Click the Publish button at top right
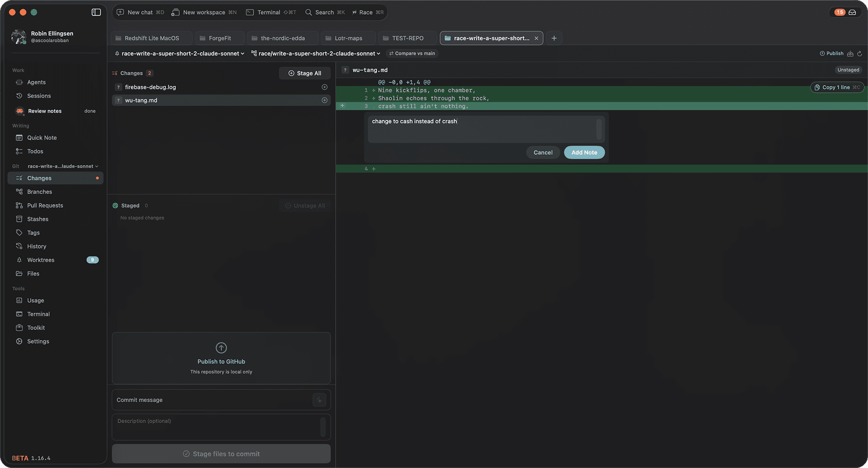This screenshot has width=868, height=468. (832, 54)
